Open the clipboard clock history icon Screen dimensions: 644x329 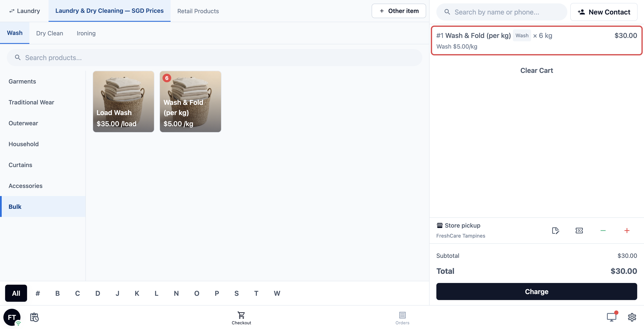tap(34, 317)
